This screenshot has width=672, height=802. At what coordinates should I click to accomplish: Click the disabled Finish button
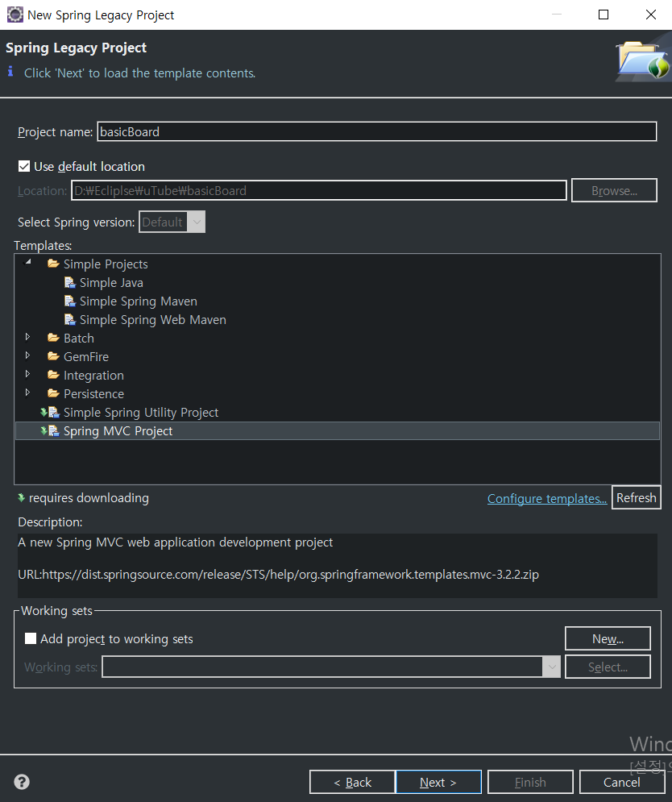(x=530, y=782)
